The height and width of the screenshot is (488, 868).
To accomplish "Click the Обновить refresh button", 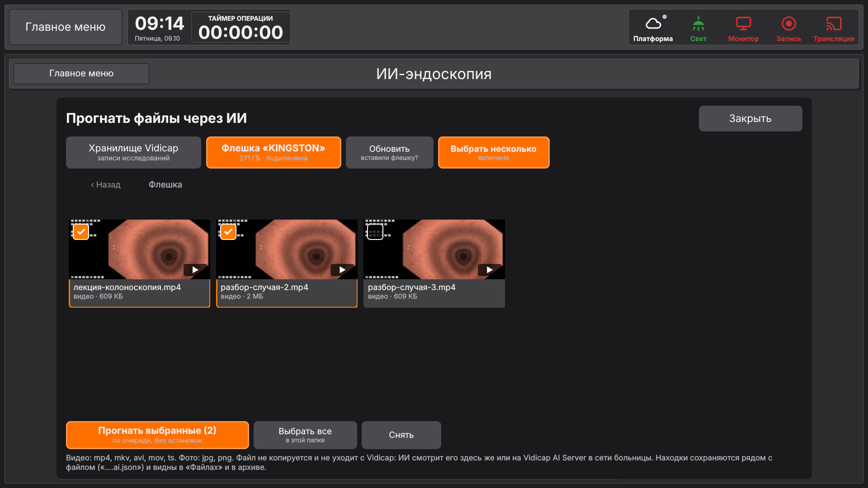I will click(389, 153).
